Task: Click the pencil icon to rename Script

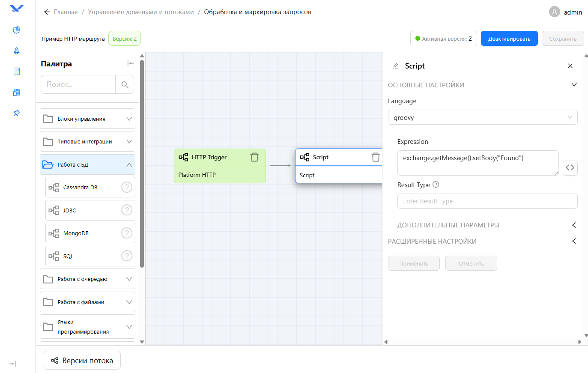Action: (x=396, y=66)
